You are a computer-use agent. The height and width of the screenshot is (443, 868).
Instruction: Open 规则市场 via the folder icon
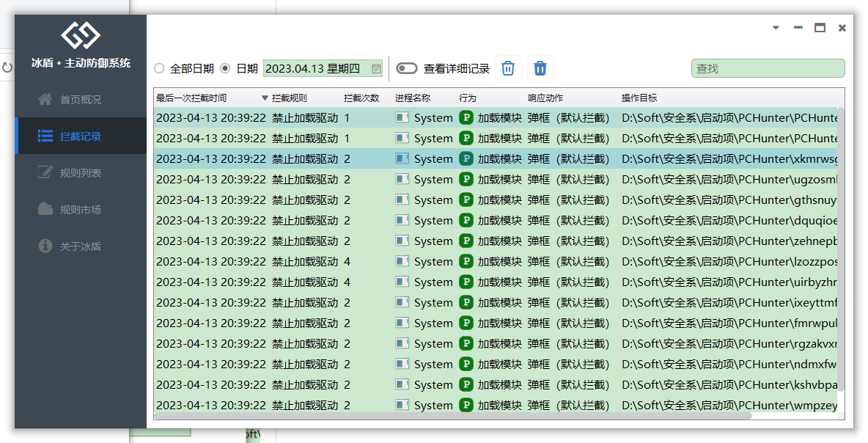point(45,209)
